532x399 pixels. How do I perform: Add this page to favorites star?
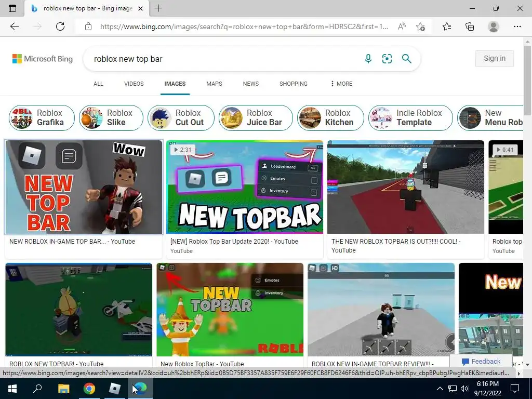click(x=420, y=26)
